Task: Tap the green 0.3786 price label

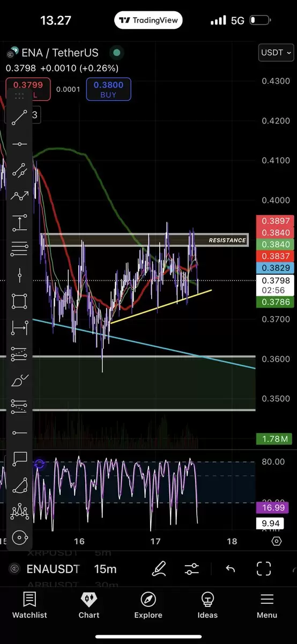Action: click(276, 302)
